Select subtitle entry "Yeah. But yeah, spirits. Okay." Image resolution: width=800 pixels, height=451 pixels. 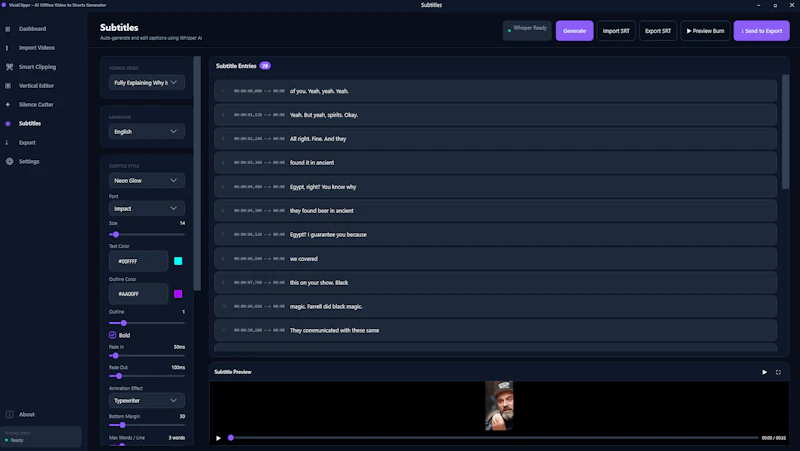pos(495,115)
